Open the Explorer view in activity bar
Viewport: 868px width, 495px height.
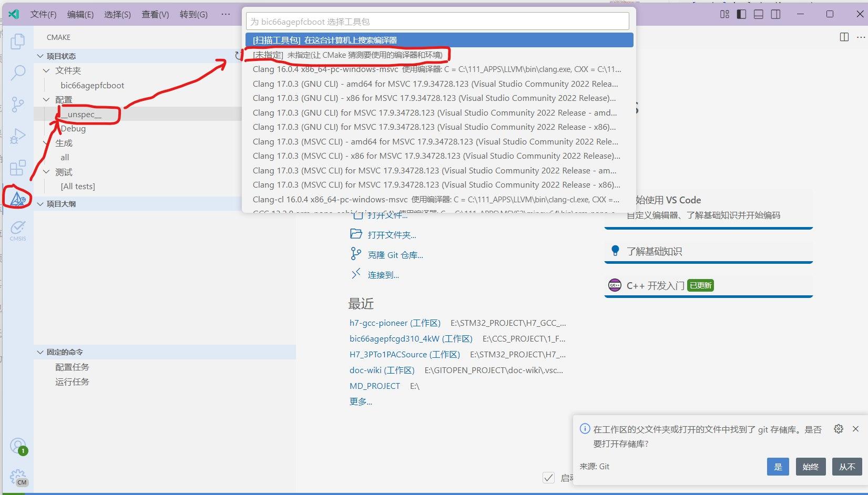[x=18, y=41]
